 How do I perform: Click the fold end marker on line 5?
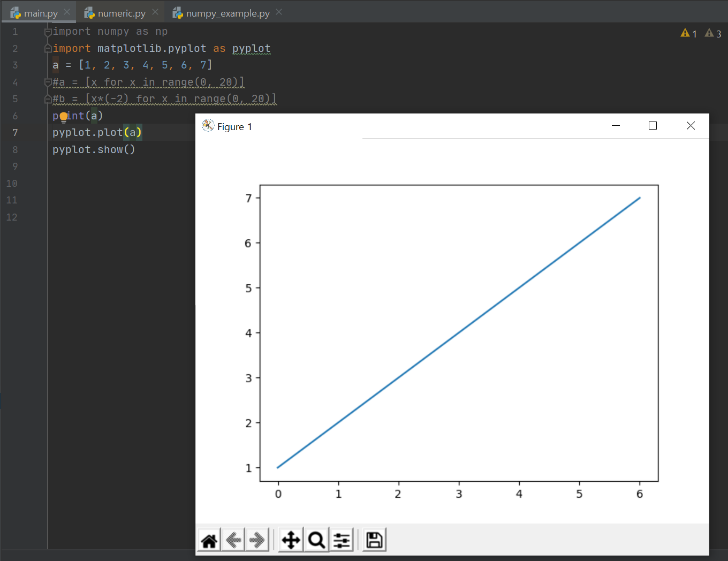click(x=48, y=99)
